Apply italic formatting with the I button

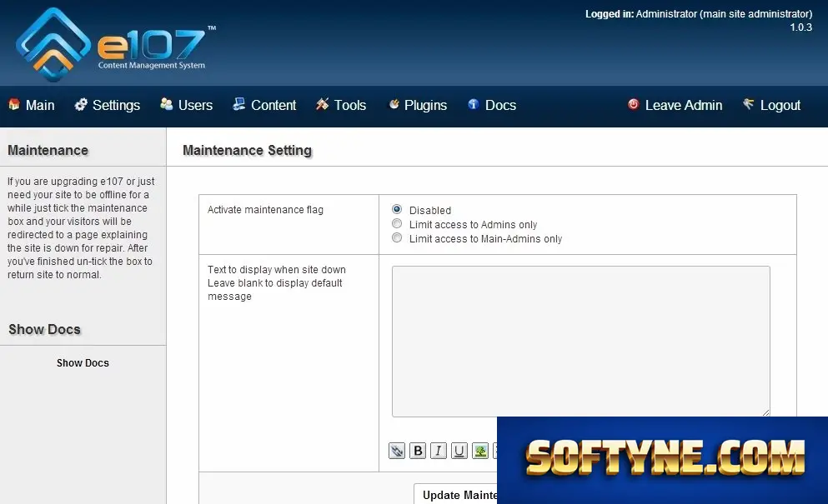[439, 451]
